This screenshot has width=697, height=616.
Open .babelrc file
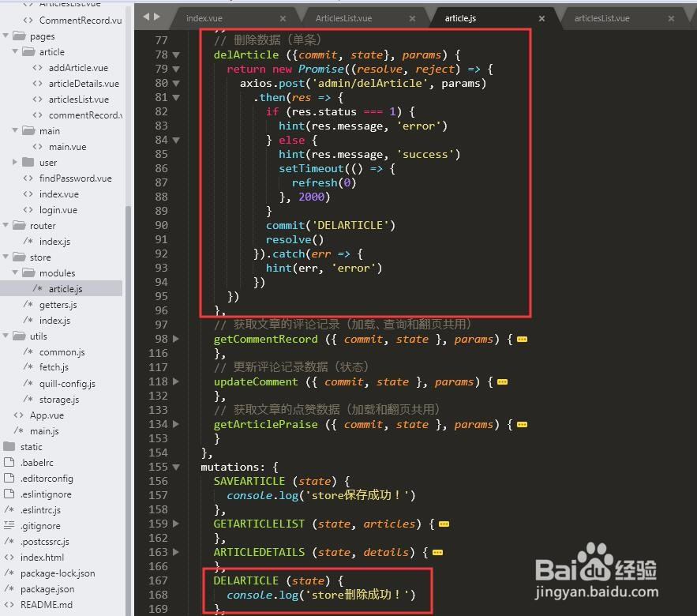[x=37, y=462]
